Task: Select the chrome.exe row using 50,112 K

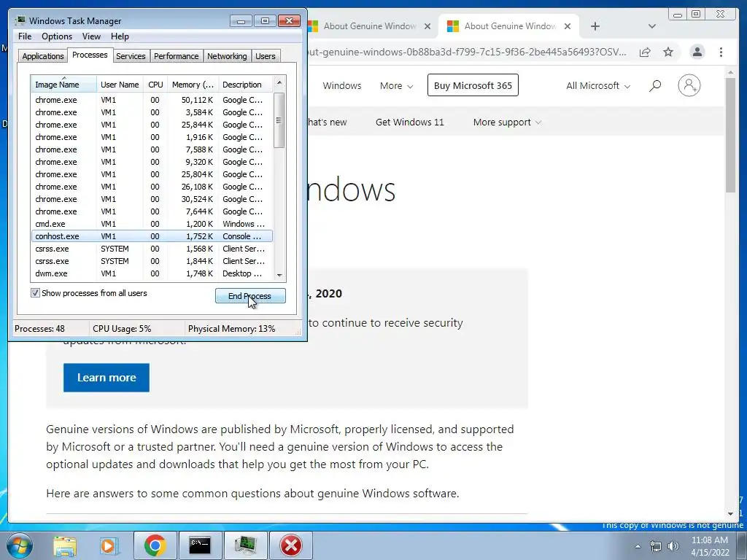Action: (152, 100)
